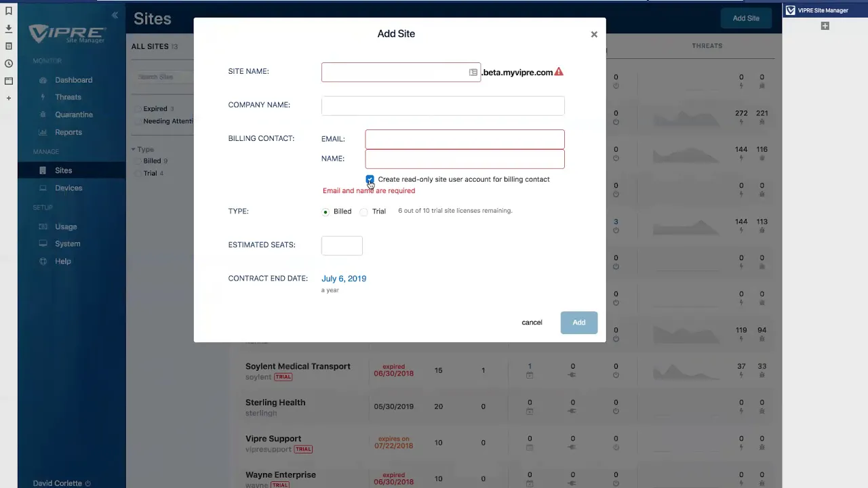Click the VIPRE Site Manager logo

[x=67, y=34]
